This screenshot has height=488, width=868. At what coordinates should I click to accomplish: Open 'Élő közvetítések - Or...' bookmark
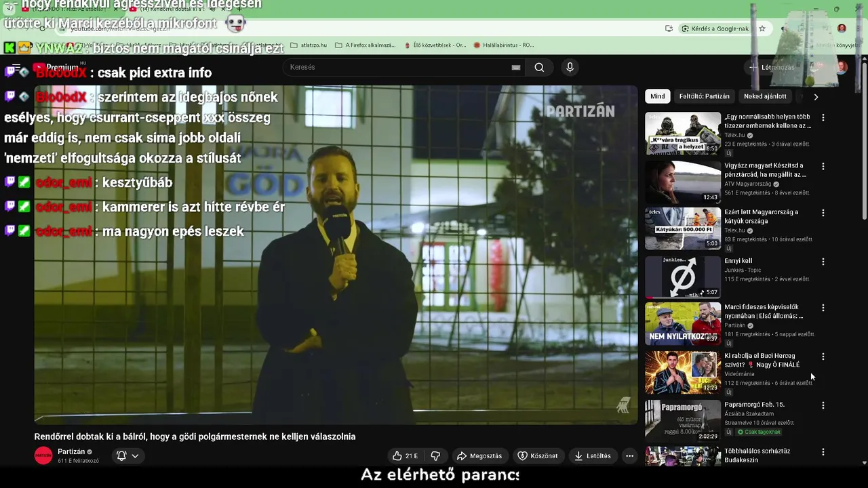pos(434,45)
